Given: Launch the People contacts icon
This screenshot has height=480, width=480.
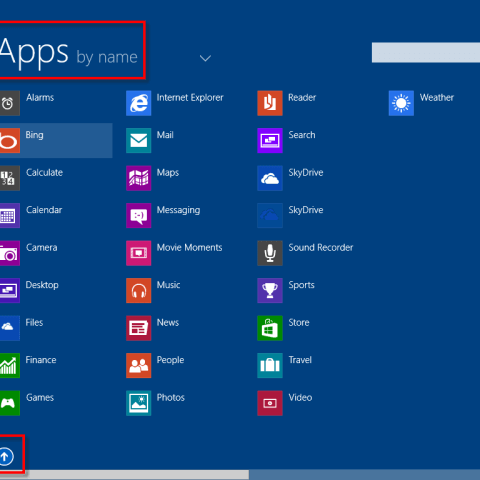Looking at the screenshot, I should coord(138,365).
